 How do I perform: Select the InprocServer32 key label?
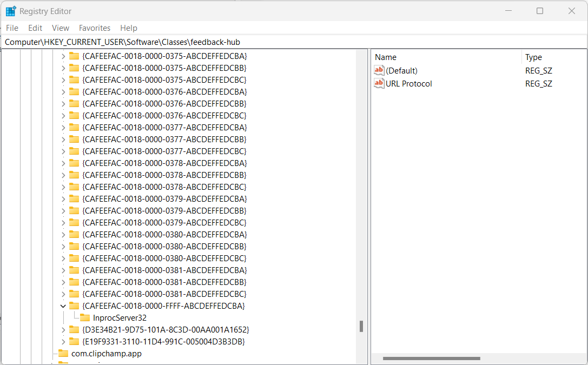tap(120, 318)
